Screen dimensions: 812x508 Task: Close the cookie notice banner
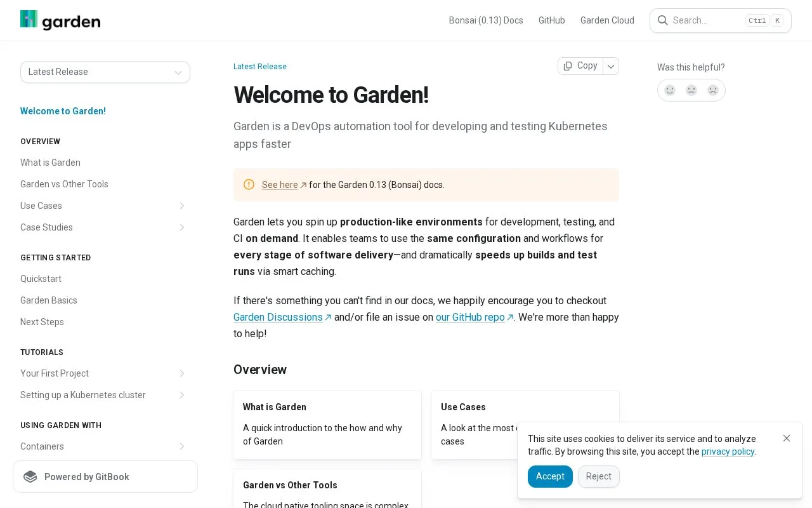coord(787,438)
